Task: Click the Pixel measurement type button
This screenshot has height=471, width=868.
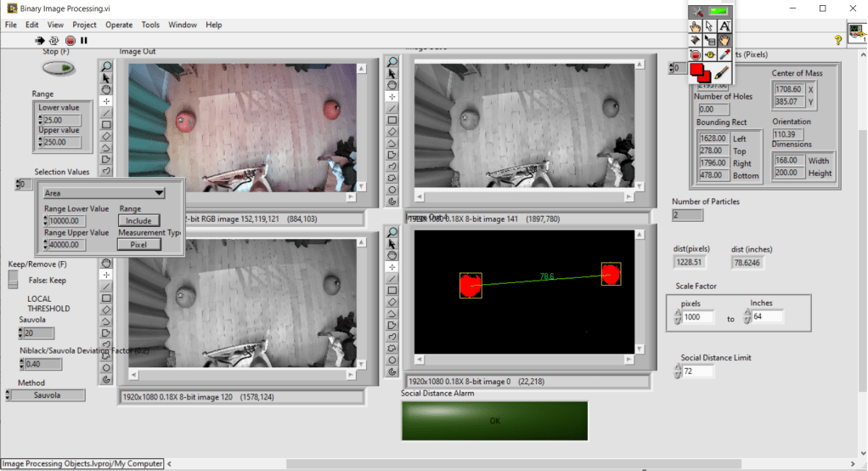Action: (x=138, y=245)
